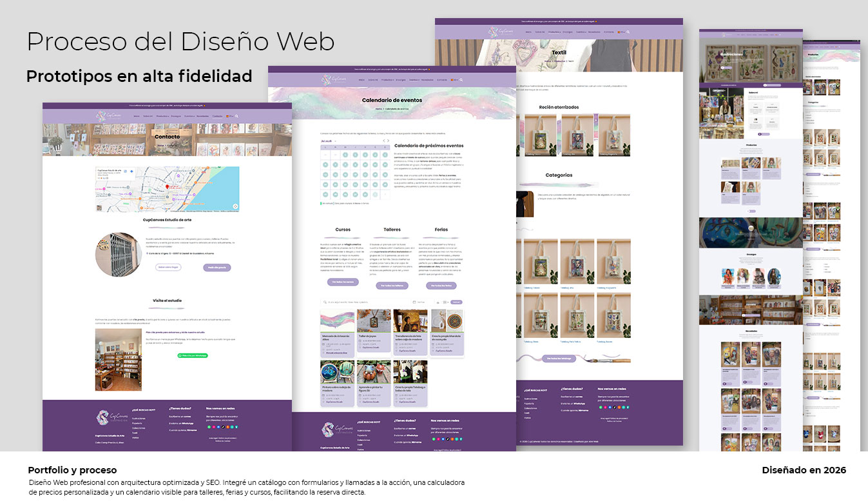Viewport: 868px width, 503px height.
Task: Click Buscar button in events search bar
Action: point(456,302)
